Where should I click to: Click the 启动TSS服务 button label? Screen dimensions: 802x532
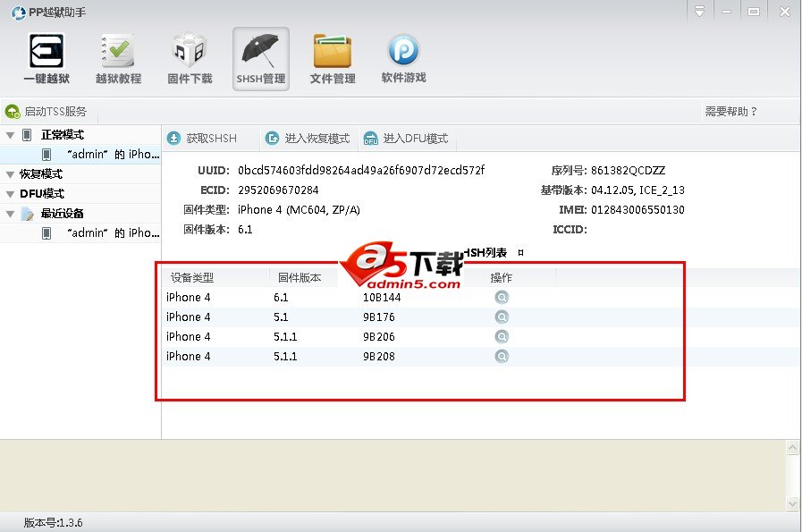pyautogui.click(x=55, y=112)
